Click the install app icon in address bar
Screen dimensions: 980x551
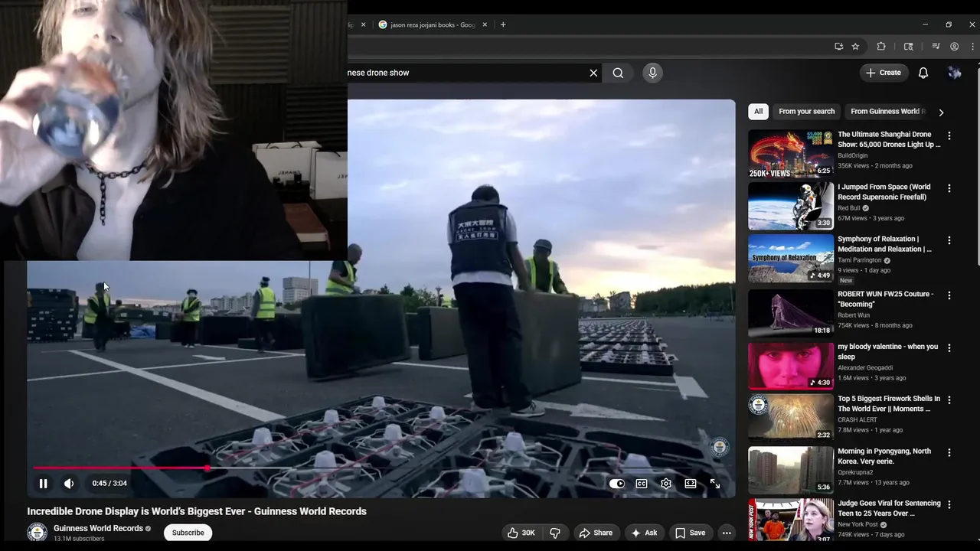click(x=838, y=47)
